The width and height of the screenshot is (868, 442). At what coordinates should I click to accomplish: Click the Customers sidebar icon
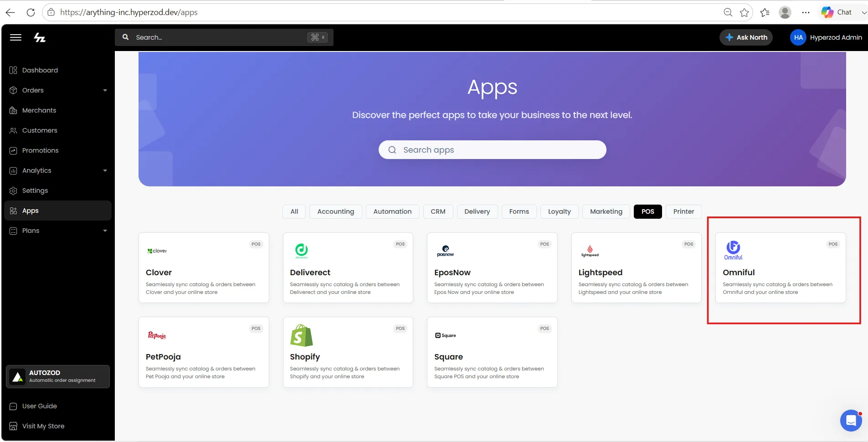click(13, 130)
